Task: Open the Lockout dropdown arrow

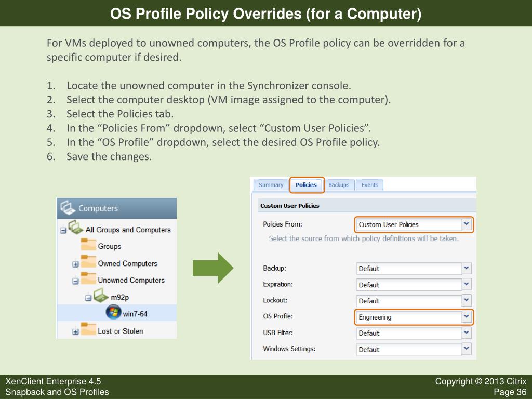Action: pyautogui.click(x=467, y=300)
